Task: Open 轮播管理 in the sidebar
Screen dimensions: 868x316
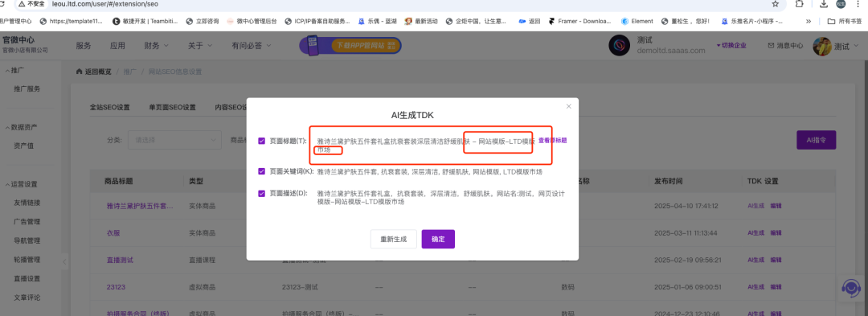Action: pyautogui.click(x=27, y=260)
